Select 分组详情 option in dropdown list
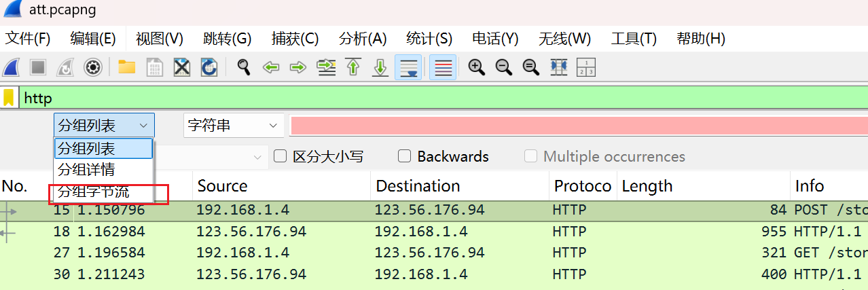The width and height of the screenshot is (868, 290). (x=104, y=169)
